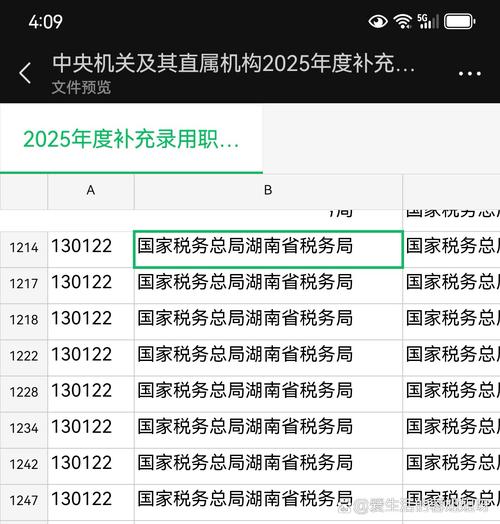The width and height of the screenshot is (500, 524).
Task: Click column C cell in row 1222
Action: click(x=452, y=357)
